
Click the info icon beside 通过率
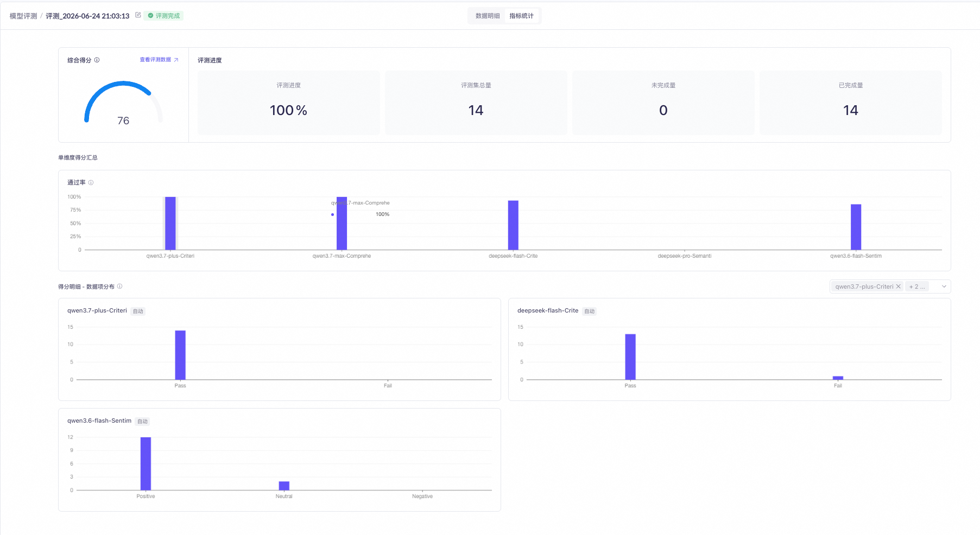tap(91, 183)
